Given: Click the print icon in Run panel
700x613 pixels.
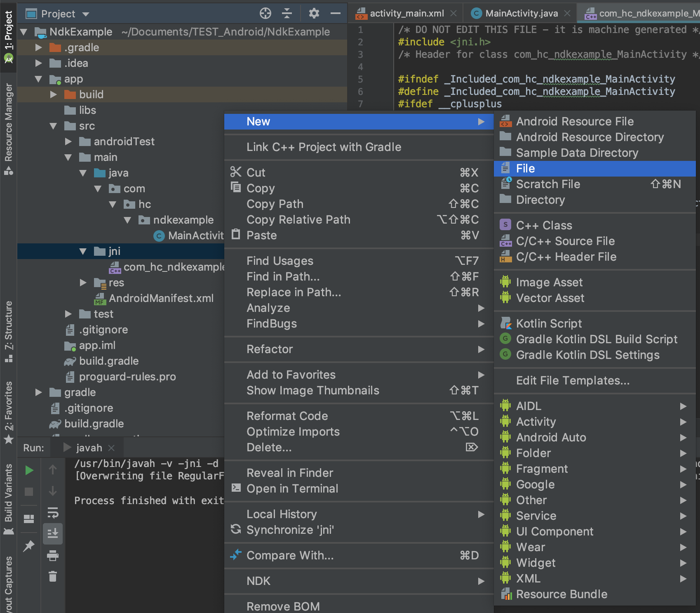Looking at the screenshot, I should coord(53,556).
